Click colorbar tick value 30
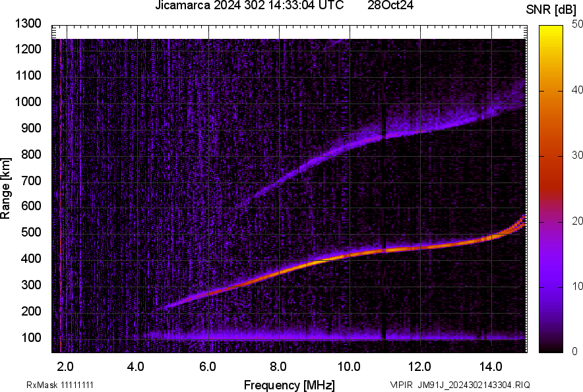Viewport: 583px width, 392px height. pos(578,155)
